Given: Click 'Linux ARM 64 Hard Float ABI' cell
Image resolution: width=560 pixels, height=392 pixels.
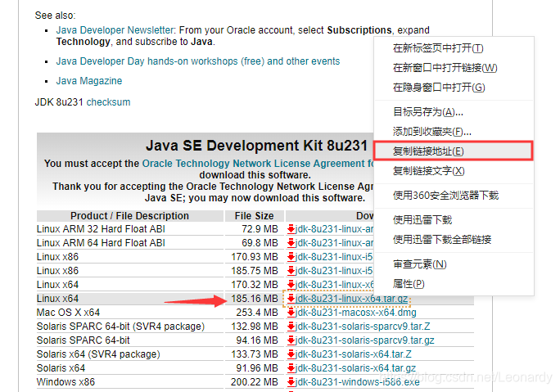Looking at the screenshot, I should pos(101,243).
